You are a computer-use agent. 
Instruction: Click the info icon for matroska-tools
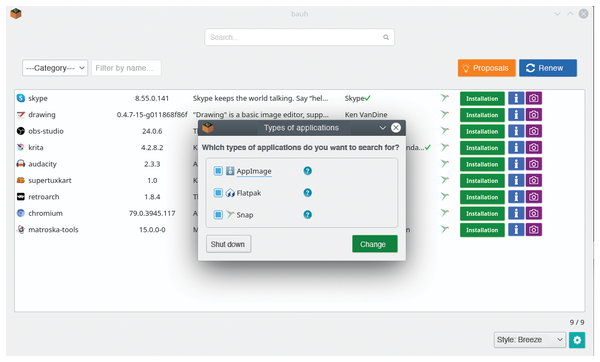[x=516, y=230]
